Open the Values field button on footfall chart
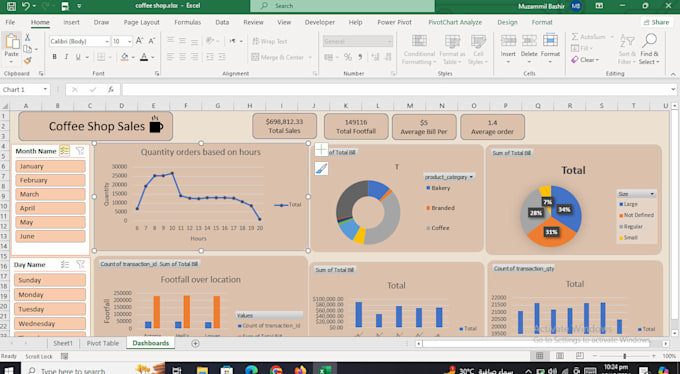This screenshot has height=374, width=680. (x=269, y=315)
